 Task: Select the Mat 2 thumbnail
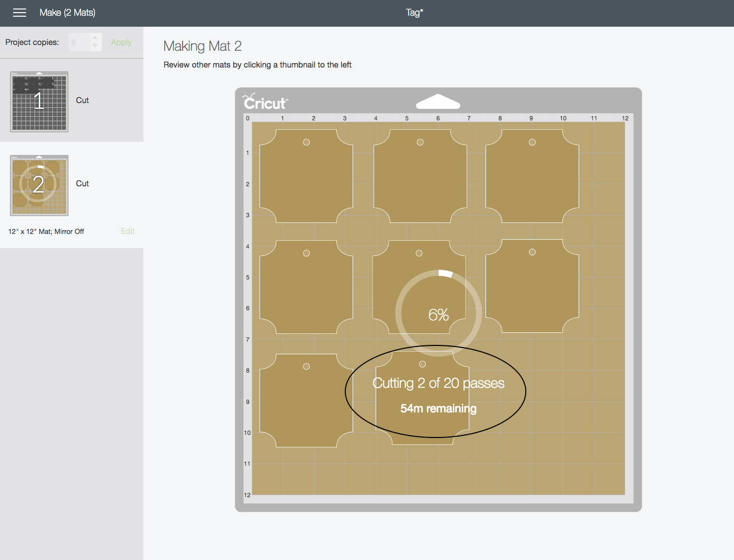pyautogui.click(x=39, y=185)
